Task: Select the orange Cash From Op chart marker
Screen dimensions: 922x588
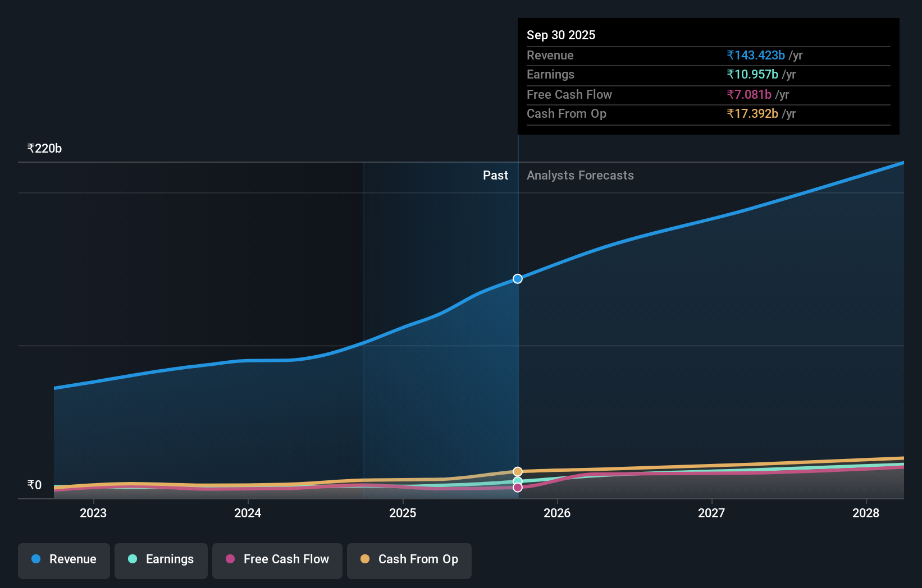Action: tap(517, 471)
